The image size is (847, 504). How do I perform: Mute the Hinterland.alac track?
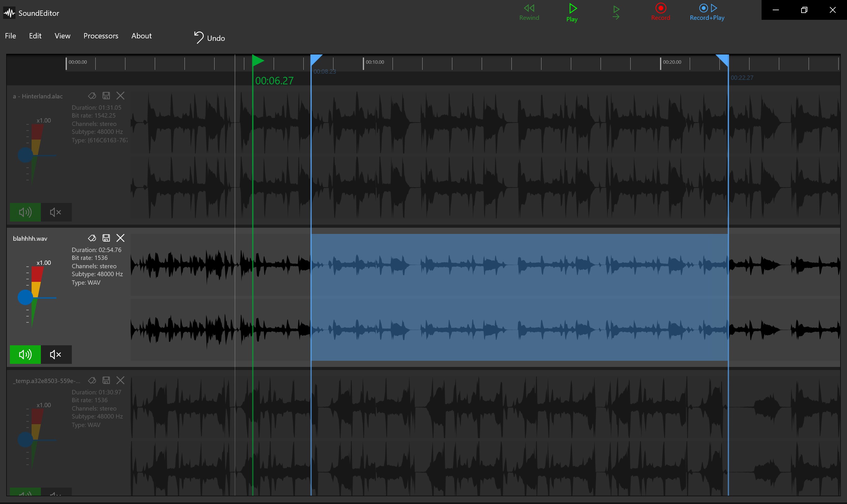[56, 212]
